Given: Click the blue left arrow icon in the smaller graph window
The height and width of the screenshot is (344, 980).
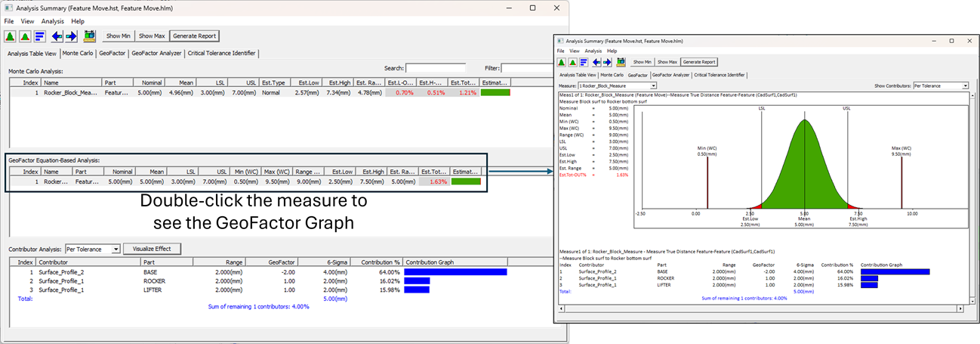Looking at the screenshot, I should coord(596,62).
